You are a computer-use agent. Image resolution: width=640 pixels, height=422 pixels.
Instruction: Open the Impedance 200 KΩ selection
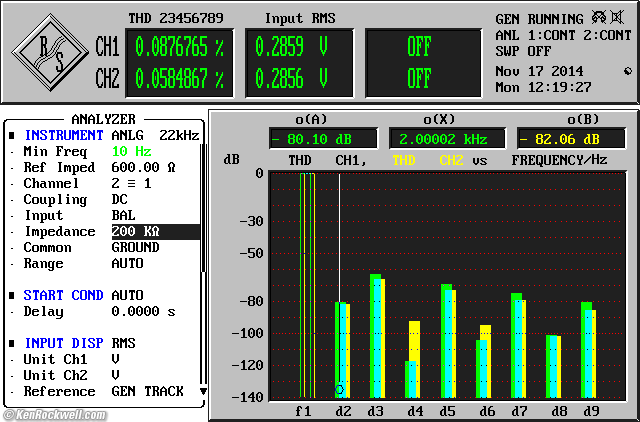click(135, 231)
